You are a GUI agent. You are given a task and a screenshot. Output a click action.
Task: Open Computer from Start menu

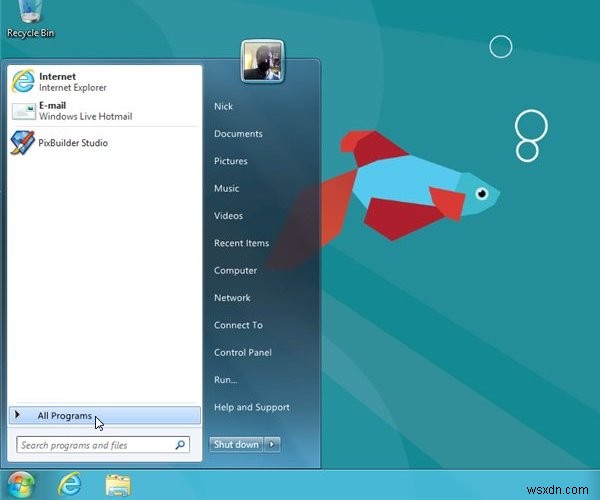(235, 270)
